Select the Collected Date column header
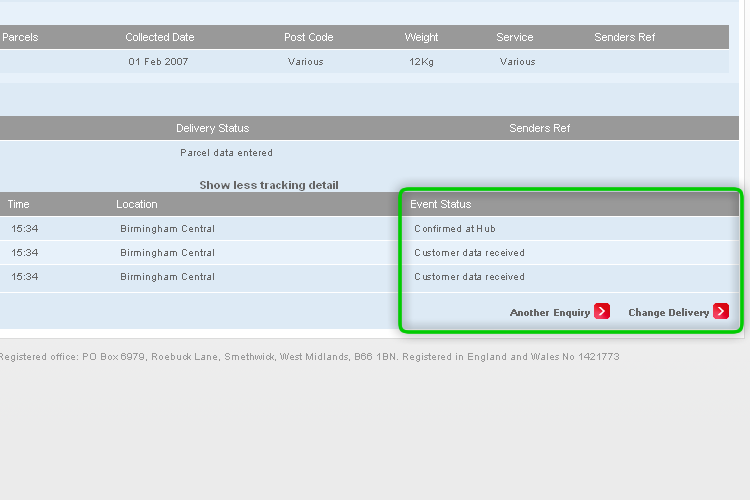750x500 pixels. [x=160, y=37]
